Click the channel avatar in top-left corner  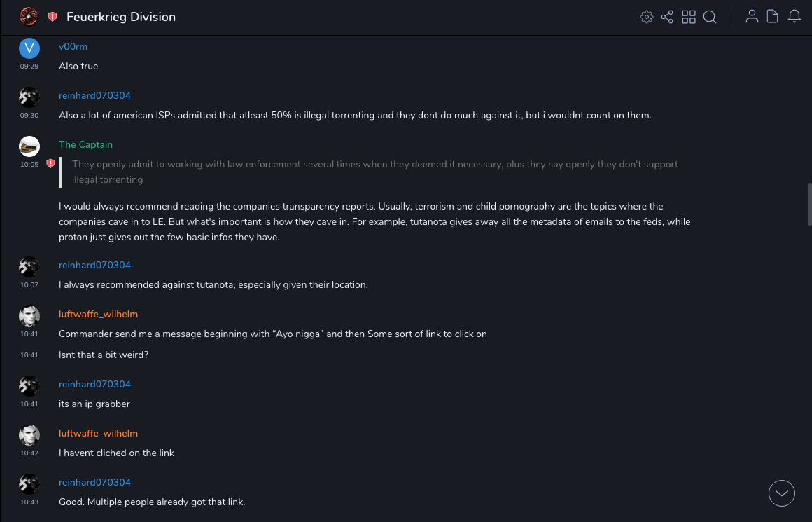coord(29,16)
